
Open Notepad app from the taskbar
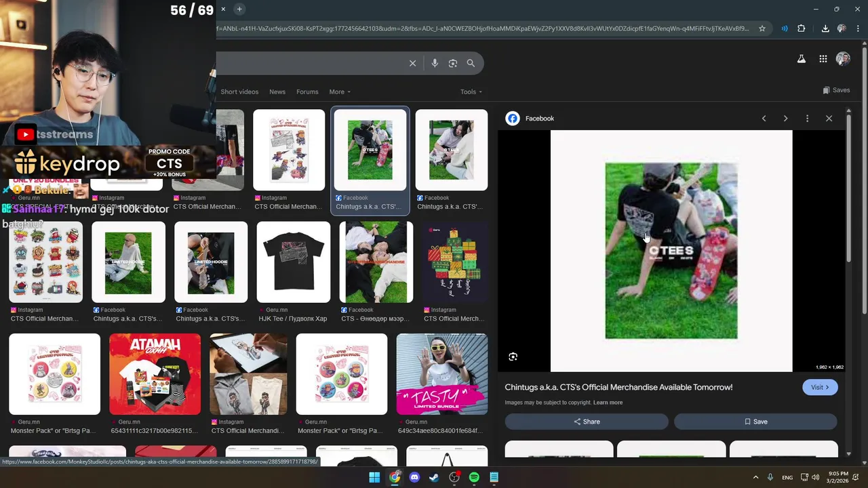click(494, 477)
